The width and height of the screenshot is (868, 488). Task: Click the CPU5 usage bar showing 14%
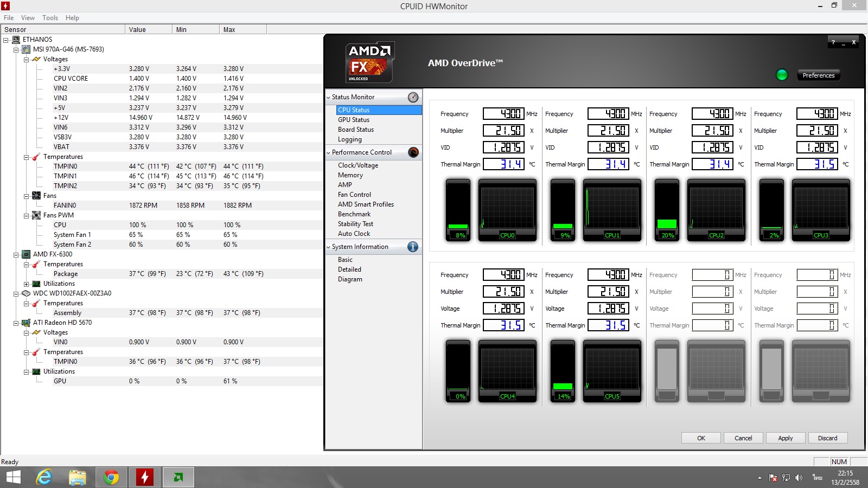pos(563,371)
